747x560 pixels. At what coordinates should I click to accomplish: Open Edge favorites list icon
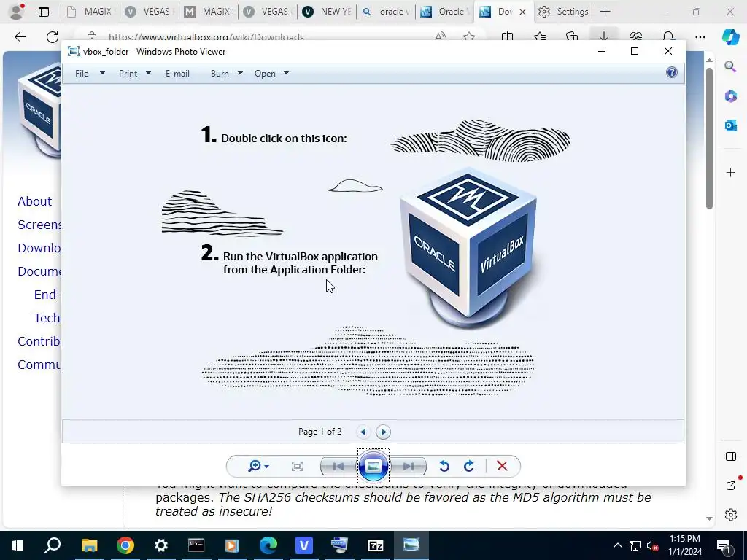[540, 36]
